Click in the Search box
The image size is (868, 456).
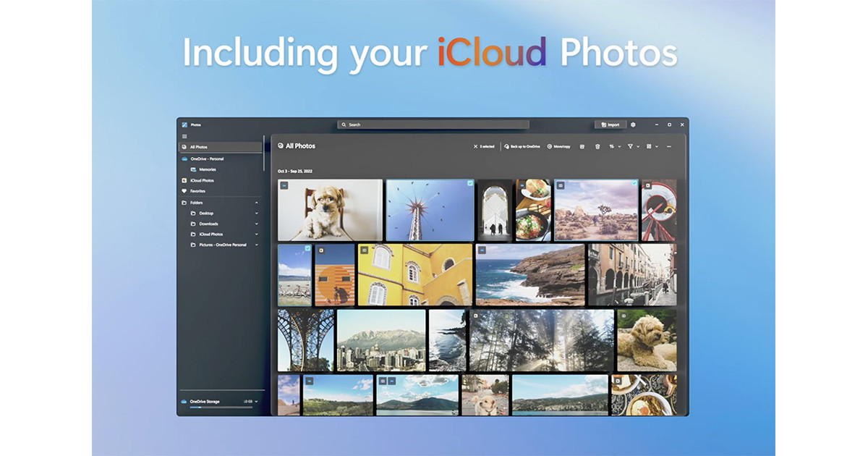click(x=433, y=124)
